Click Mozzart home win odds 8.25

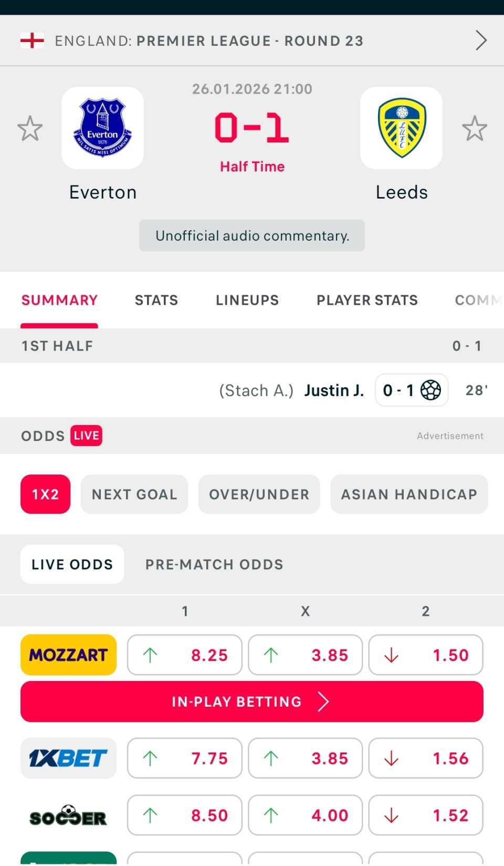185,655
